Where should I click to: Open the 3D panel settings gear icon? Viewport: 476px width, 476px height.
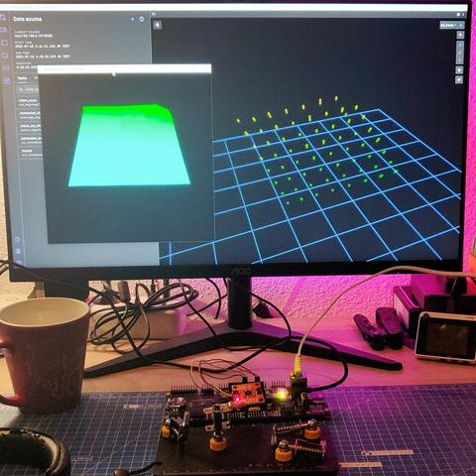pos(458,15)
